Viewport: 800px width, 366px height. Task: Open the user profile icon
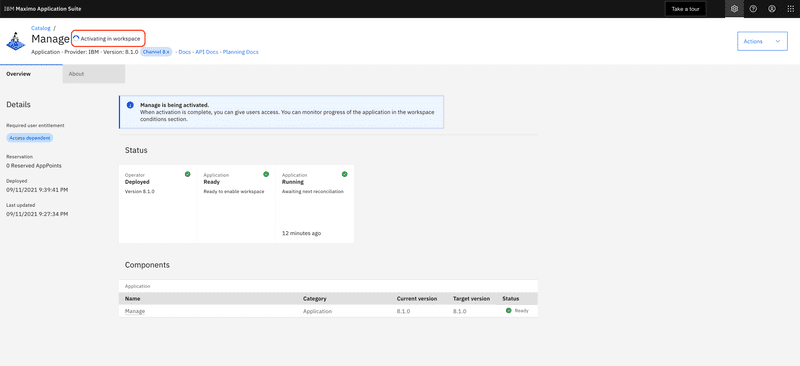point(772,9)
